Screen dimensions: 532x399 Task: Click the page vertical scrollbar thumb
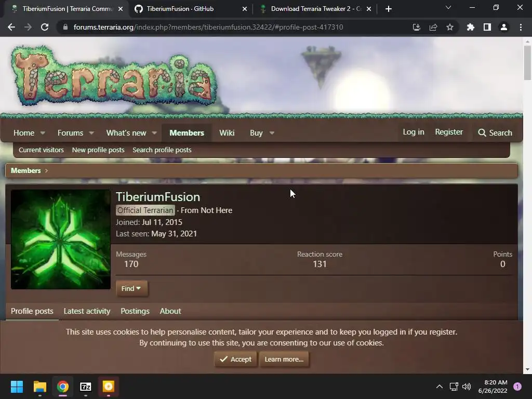[x=527, y=63]
